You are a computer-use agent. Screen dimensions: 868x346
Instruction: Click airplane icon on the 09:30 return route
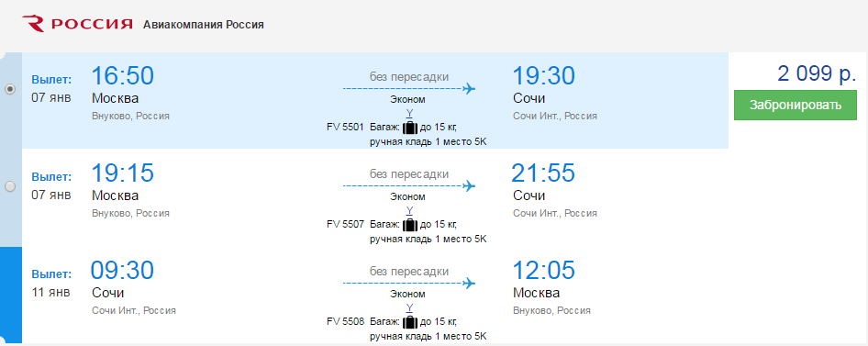pos(470,283)
